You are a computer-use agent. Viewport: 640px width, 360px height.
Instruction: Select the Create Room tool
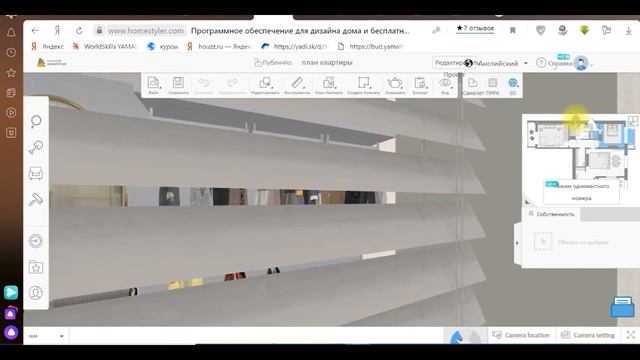[363, 85]
